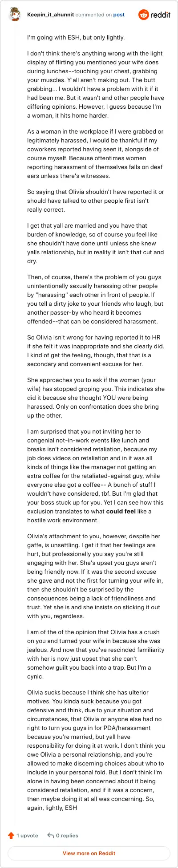This screenshot has height=868, width=178.
Task: Click the reply arrow icon
Action: point(51,835)
